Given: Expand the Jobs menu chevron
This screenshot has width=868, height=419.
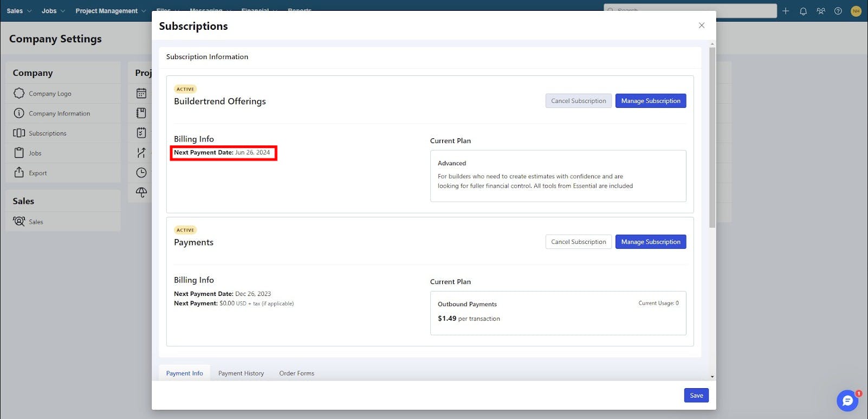Looking at the screenshot, I should pos(63,11).
